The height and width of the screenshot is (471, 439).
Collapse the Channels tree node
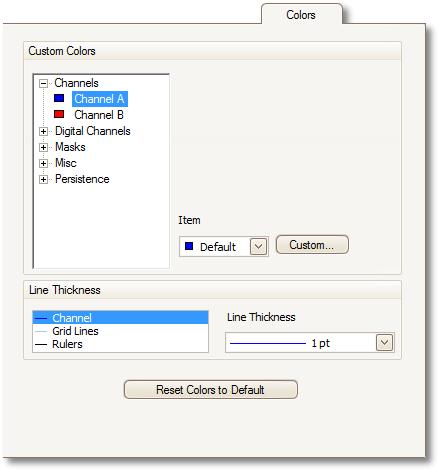coord(43,83)
